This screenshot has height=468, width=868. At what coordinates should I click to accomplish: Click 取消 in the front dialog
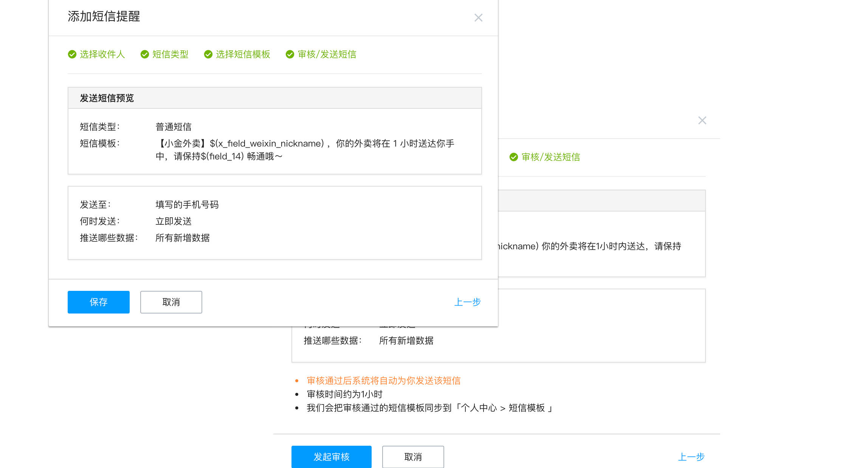171,302
